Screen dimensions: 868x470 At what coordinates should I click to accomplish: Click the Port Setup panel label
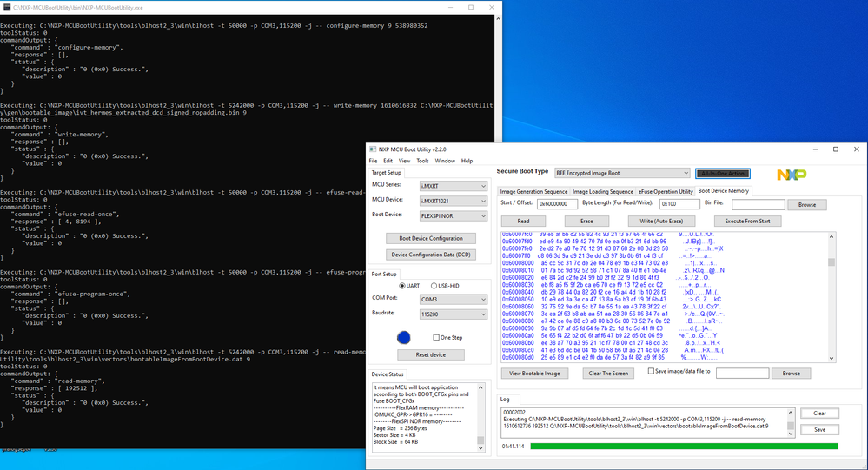tap(384, 274)
